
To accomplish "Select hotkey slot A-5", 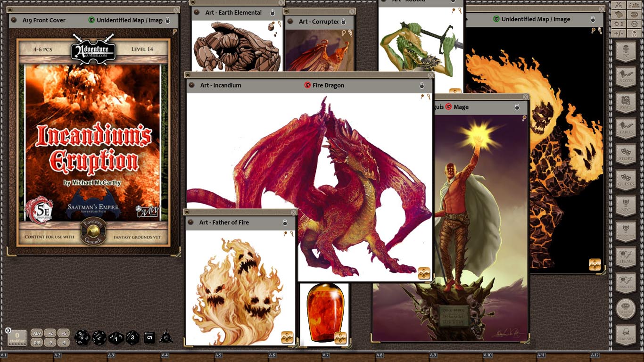I will point(218,355).
